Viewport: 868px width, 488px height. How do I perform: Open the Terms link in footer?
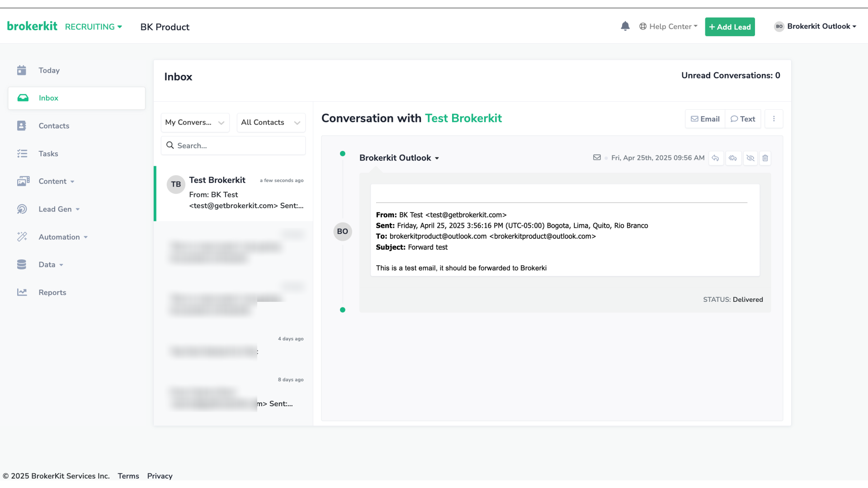tap(128, 476)
